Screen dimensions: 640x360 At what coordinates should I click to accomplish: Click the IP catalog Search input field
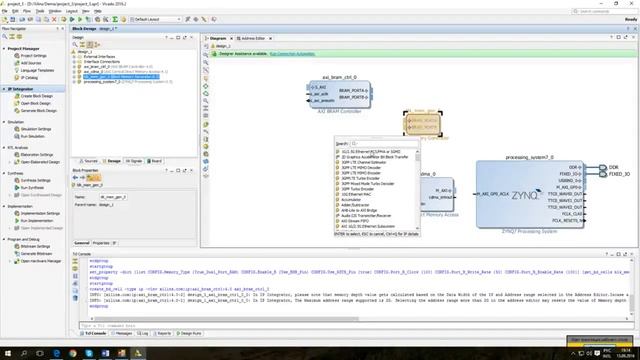384,144
